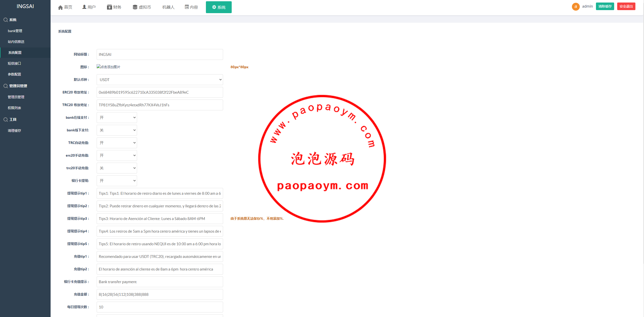Click the home icon in top navigation

pyautogui.click(x=60, y=7)
